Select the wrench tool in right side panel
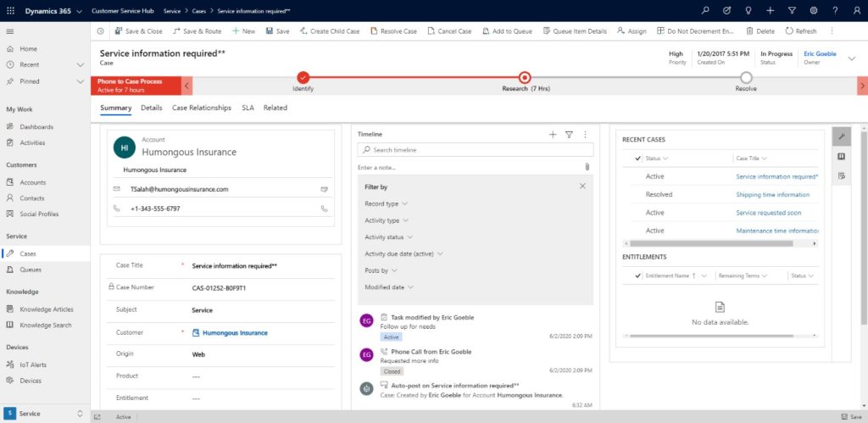Image resolution: width=868 pixels, height=423 pixels. click(x=842, y=136)
